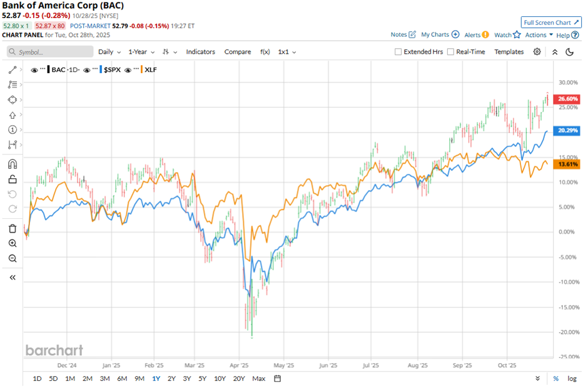Open the Daily frequency dropdown

(x=109, y=52)
